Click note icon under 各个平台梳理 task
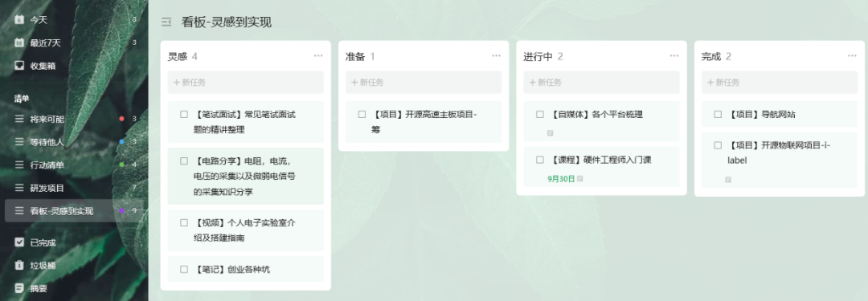The height and width of the screenshot is (301, 868). (x=551, y=132)
